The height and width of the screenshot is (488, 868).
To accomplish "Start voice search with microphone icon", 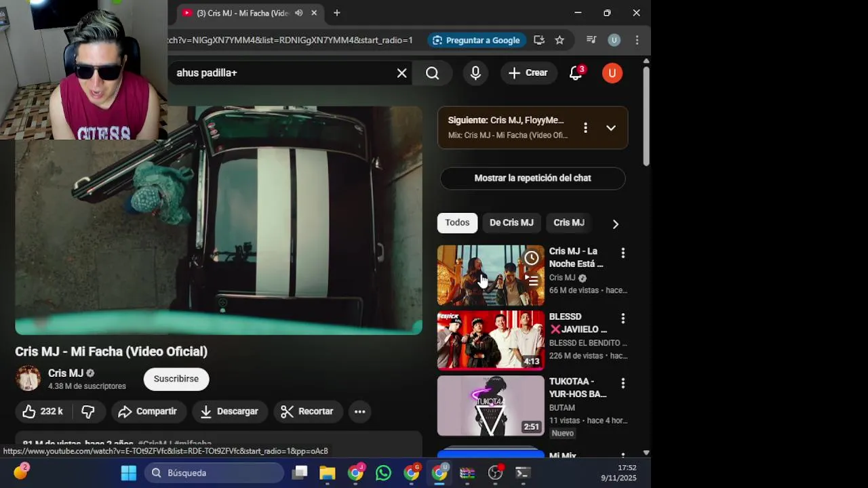I will (x=475, y=73).
